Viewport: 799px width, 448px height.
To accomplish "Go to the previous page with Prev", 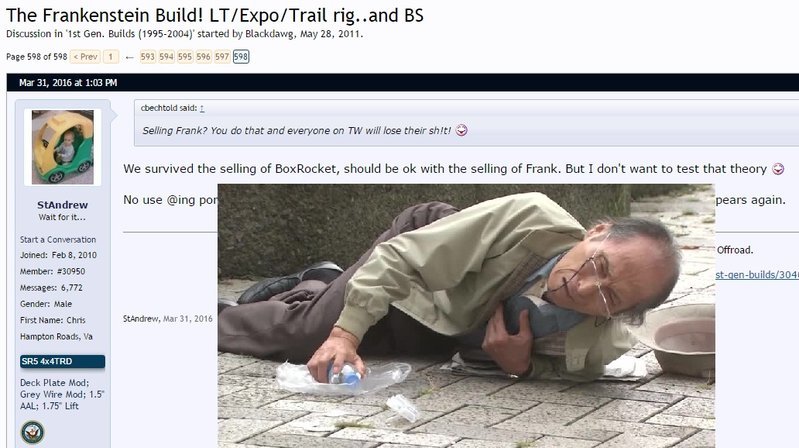I will (x=85, y=57).
